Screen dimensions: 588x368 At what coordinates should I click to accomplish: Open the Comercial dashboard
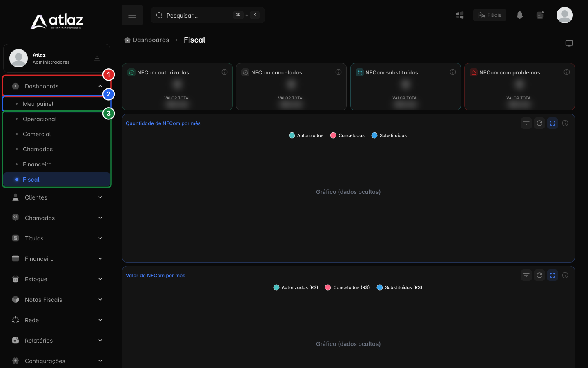click(57, 134)
